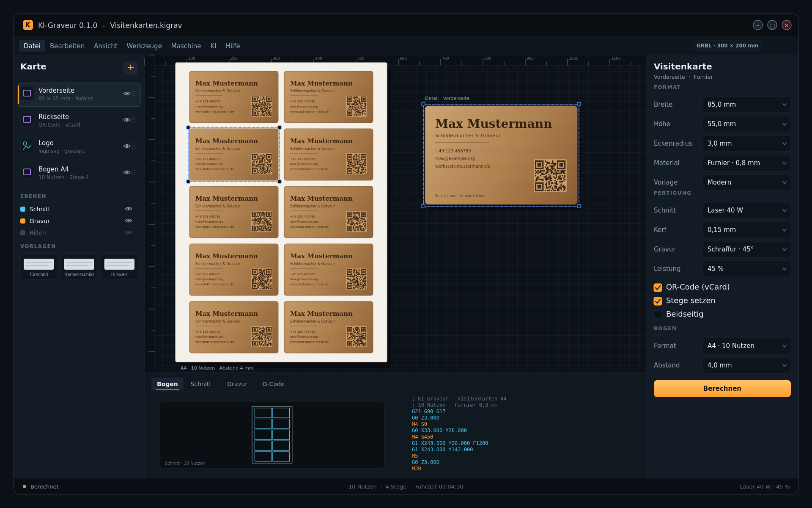The width and height of the screenshot is (812, 508).
Task: Click the Bogen A4 sheet icon
Action: (x=27, y=172)
